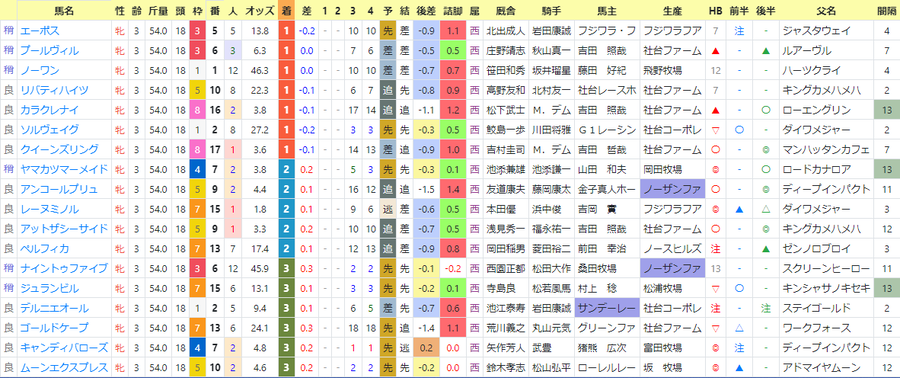Click ノーザンファ cell in アンコールプリュ row
Screen dimensions: 900x378
point(673,189)
